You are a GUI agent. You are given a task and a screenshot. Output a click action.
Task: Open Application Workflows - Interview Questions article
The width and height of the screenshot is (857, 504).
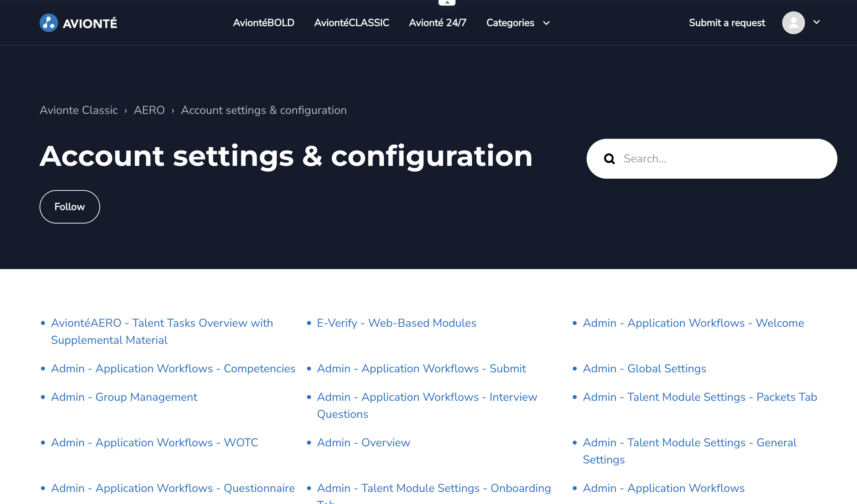click(427, 405)
